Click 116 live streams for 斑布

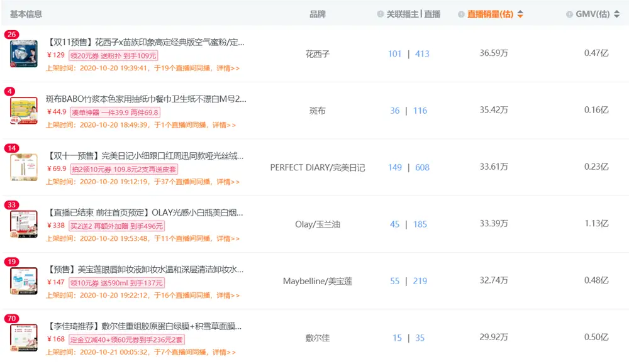tap(420, 111)
